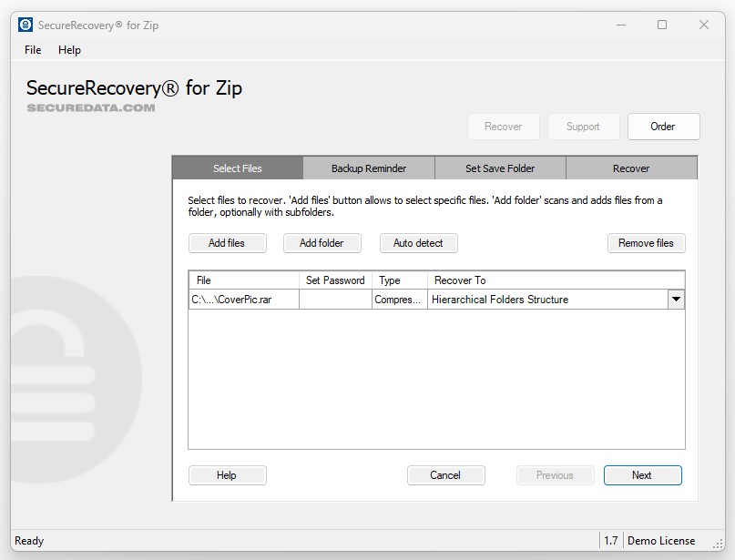
Task: Switch to the Set Save Folder tab
Action: pos(500,168)
